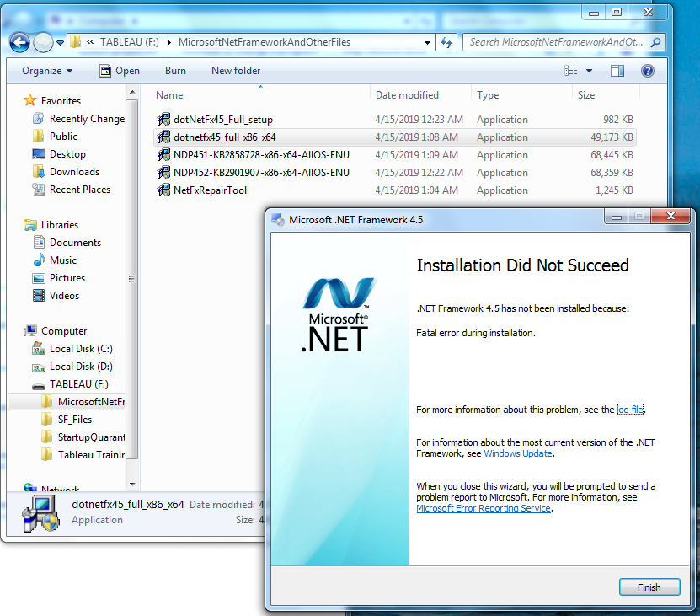700x616 pixels.
Task: Click the forward navigation arrow in Explorer
Action: coord(43,43)
